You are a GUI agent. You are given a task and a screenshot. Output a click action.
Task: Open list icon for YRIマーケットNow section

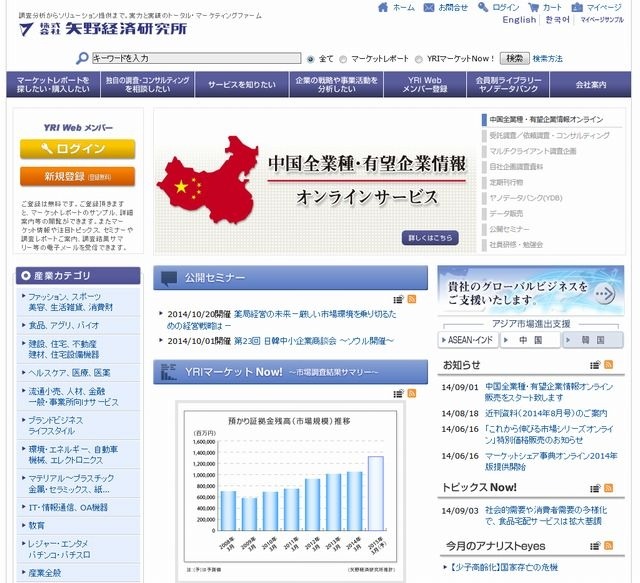[398, 393]
